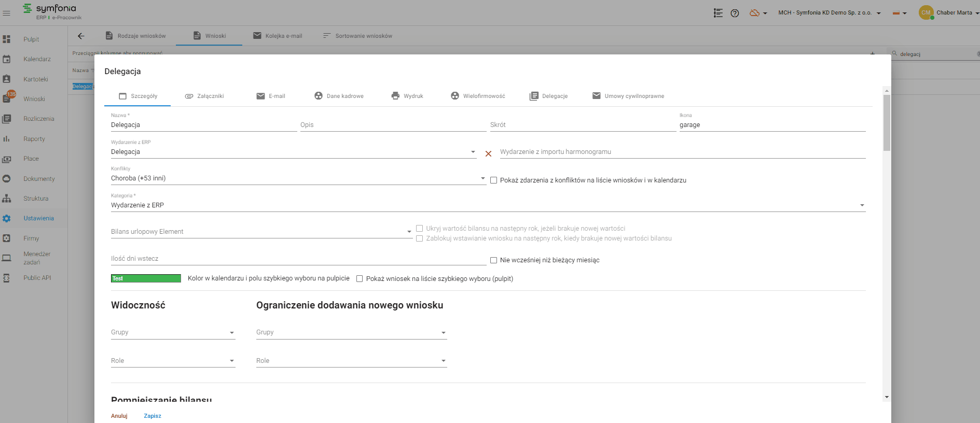
Task: Open Kalendarz from the sidebar
Action: pos(37,59)
